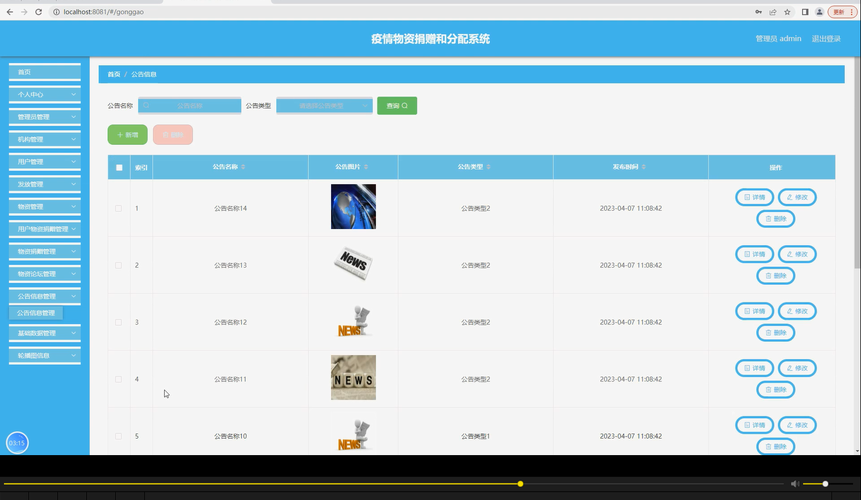Click the pink 删除 batch delete button
The height and width of the screenshot is (500, 861).
coord(173,134)
